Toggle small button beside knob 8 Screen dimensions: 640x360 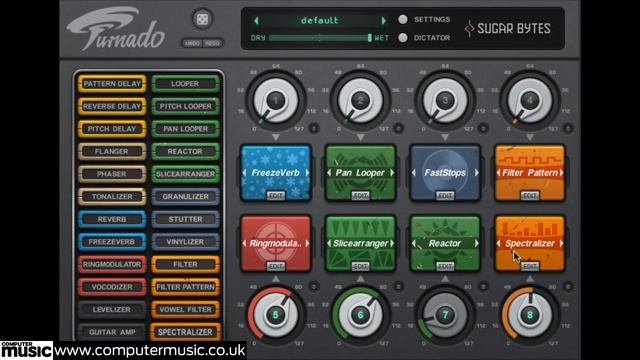pos(568,287)
